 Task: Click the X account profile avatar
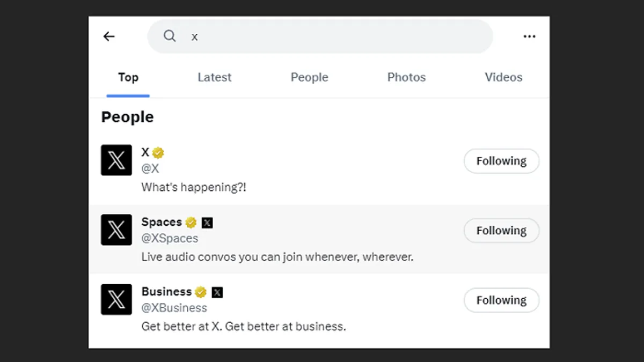tap(116, 160)
